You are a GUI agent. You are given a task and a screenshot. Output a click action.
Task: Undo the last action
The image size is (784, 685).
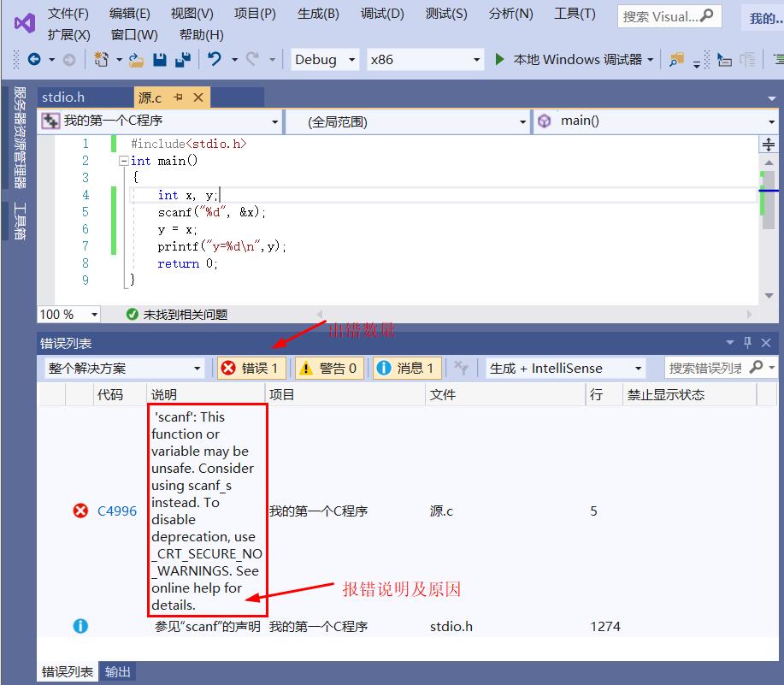(x=215, y=59)
